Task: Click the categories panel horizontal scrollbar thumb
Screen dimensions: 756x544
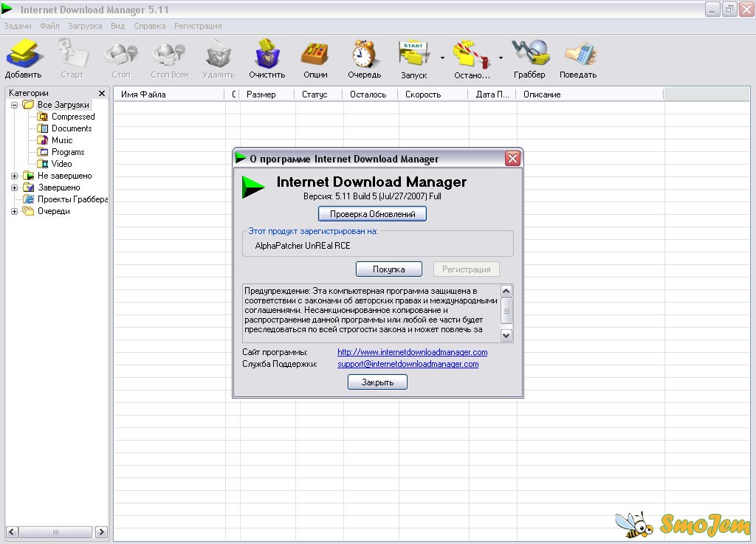Action: click(55, 532)
